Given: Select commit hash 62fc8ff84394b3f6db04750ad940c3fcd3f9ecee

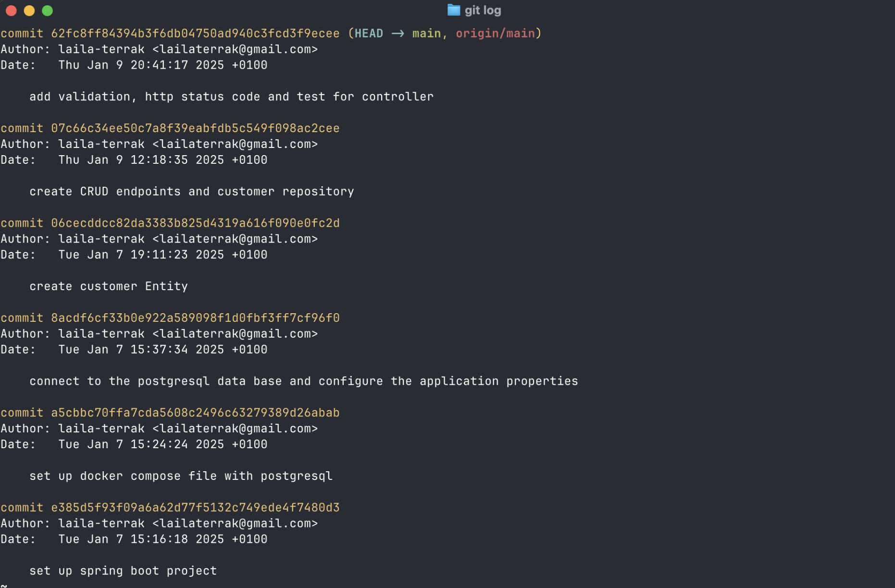Looking at the screenshot, I should tap(194, 33).
